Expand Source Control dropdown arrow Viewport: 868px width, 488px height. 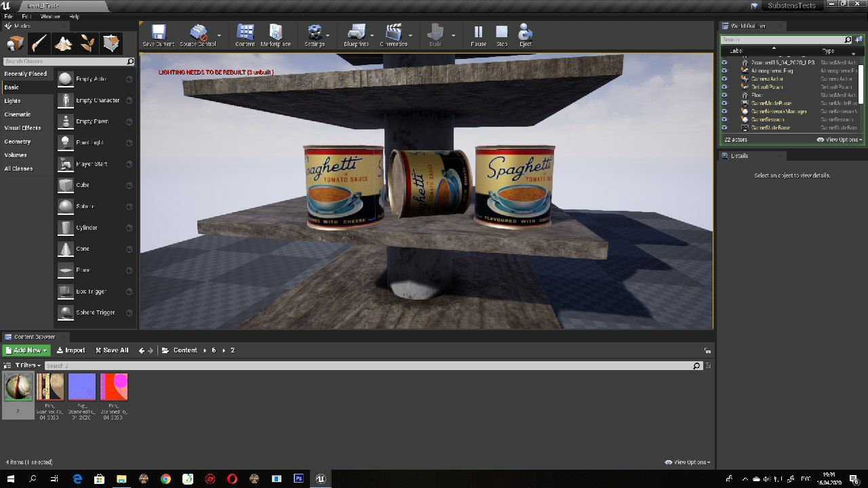coord(219,35)
